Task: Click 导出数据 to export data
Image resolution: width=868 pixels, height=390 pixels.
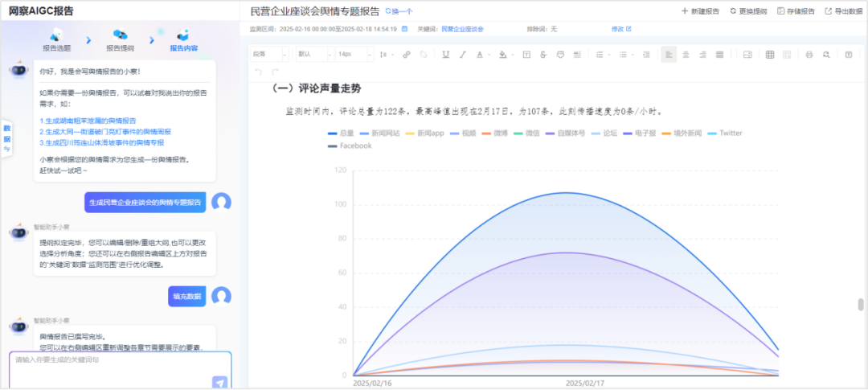Action: [844, 11]
